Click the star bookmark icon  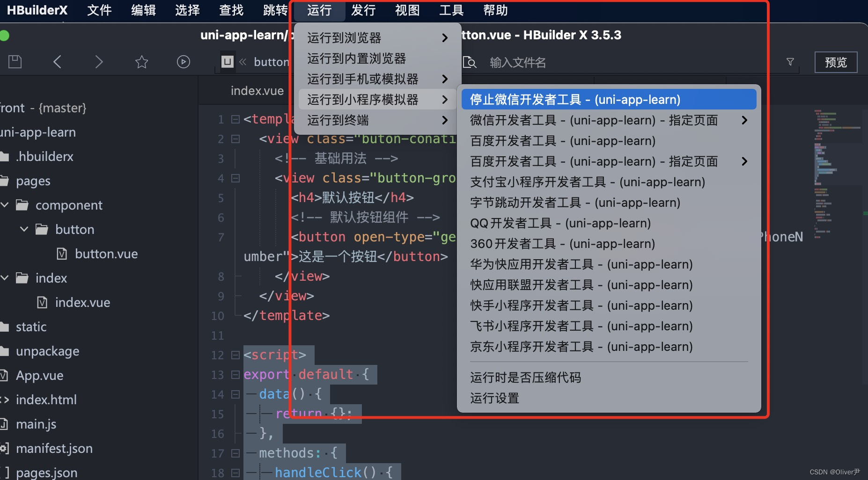(141, 62)
